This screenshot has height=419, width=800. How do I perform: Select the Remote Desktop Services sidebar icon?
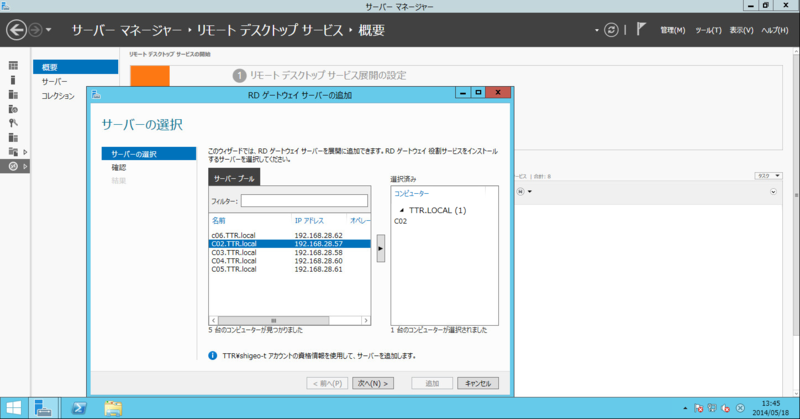(13, 166)
